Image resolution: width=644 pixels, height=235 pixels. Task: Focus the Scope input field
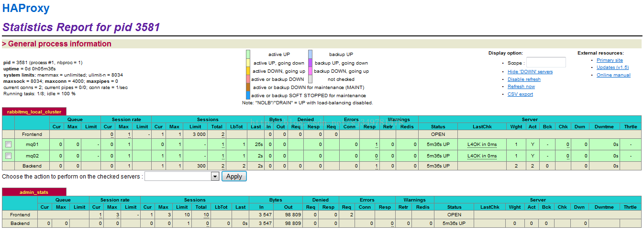[x=546, y=62]
